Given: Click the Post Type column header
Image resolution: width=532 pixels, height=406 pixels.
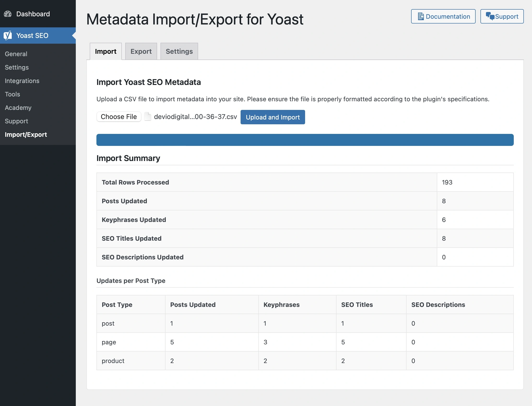Looking at the screenshot, I should point(117,305).
